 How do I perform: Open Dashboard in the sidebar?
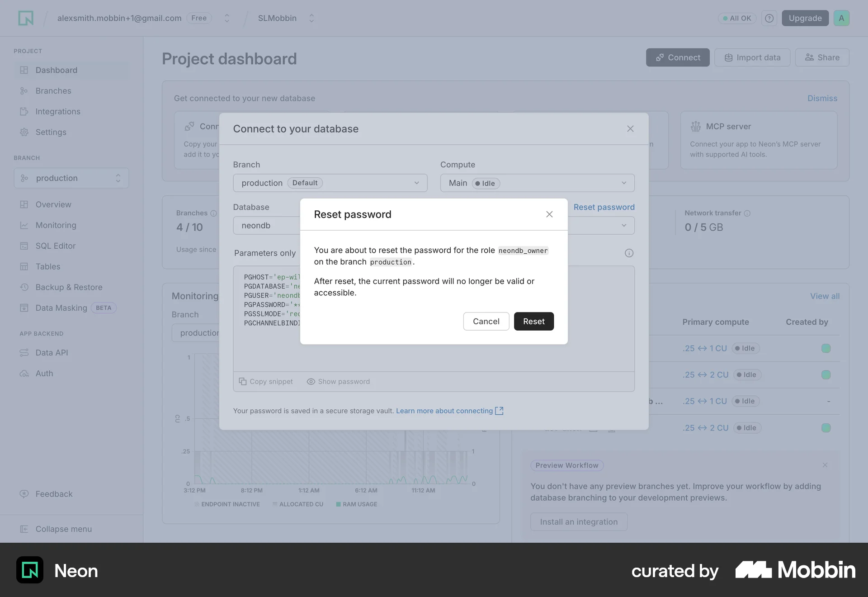coord(71,70)
